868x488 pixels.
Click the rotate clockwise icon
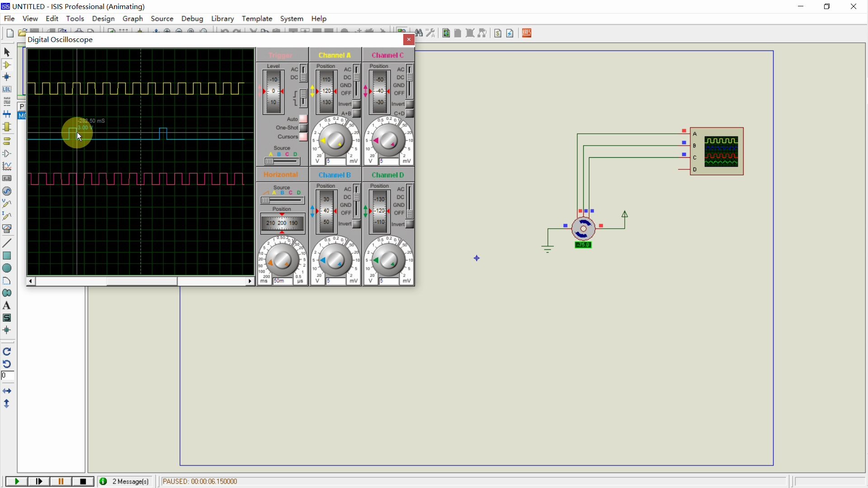pos(7,352)
